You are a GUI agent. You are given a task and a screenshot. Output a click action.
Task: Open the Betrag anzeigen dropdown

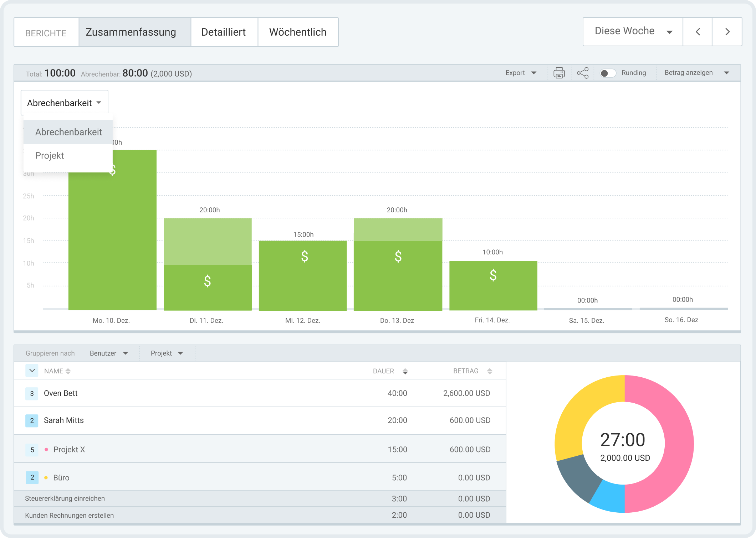[696, 73]
